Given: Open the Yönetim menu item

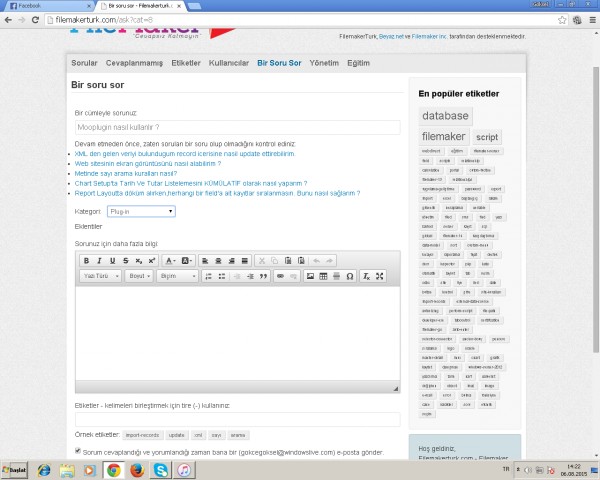Looking at the screenshot, I should point(324,63).
